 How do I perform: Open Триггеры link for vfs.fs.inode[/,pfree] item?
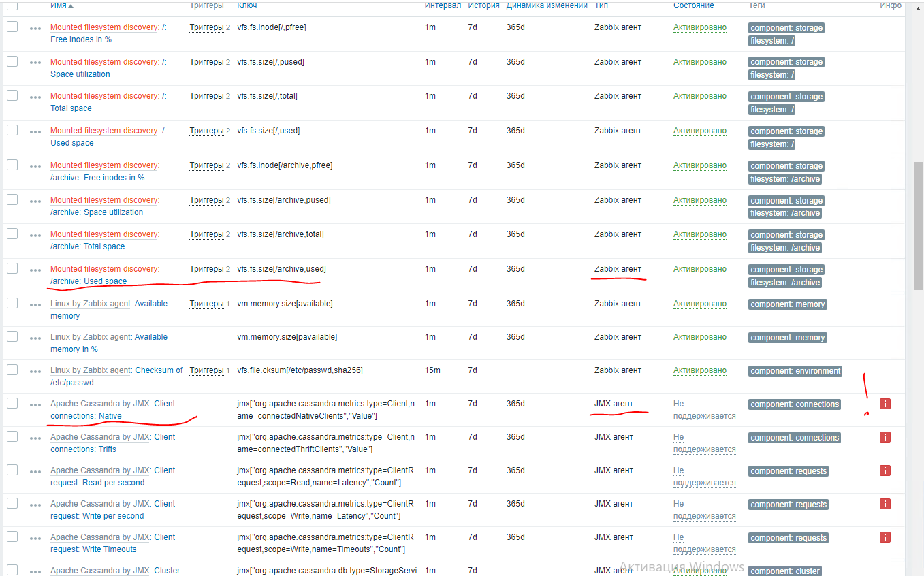pos(206,27)
